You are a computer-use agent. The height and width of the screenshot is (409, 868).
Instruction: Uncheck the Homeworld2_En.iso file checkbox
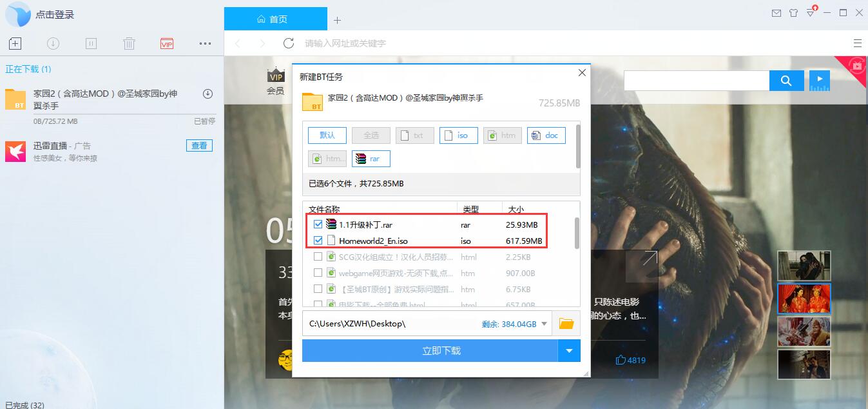click(318, 241)
